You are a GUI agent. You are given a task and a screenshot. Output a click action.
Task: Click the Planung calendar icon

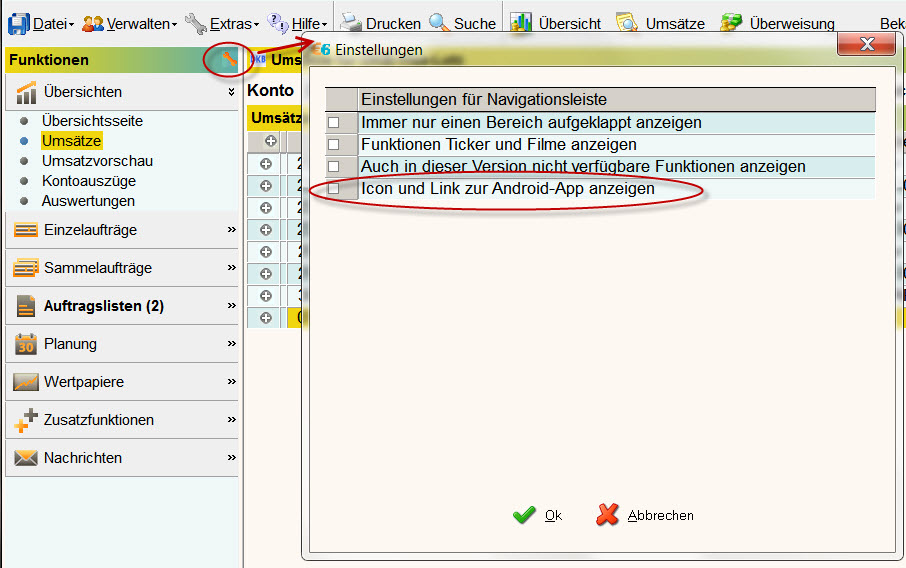coord(25,344)
